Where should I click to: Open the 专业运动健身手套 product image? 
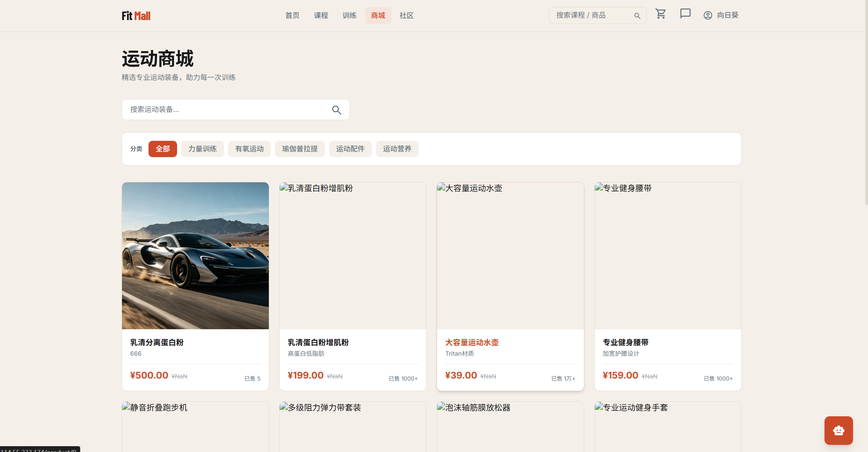[x=668, y=427]
